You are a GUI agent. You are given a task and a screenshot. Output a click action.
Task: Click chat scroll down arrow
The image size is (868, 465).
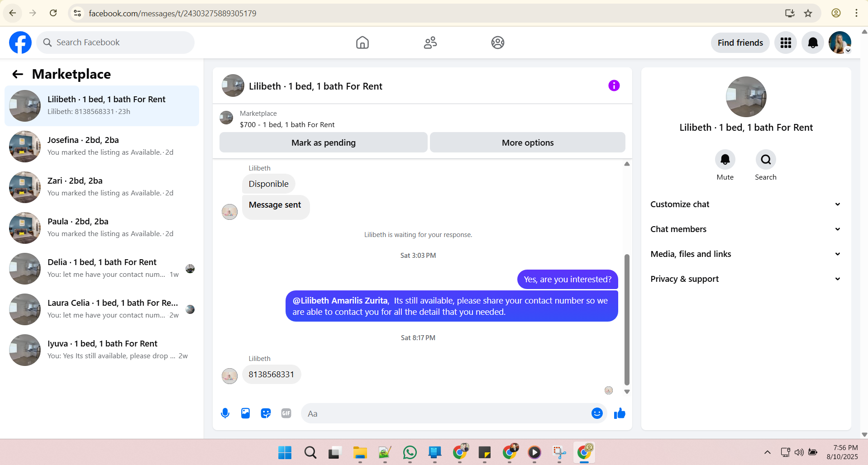tap(627, 392)
